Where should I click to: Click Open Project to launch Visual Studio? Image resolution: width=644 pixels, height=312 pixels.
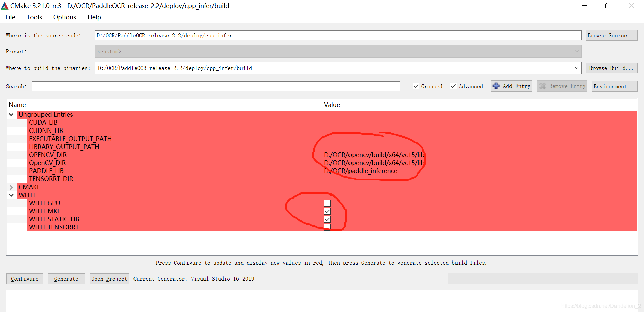pyautogui.click(x=109, y=278)
